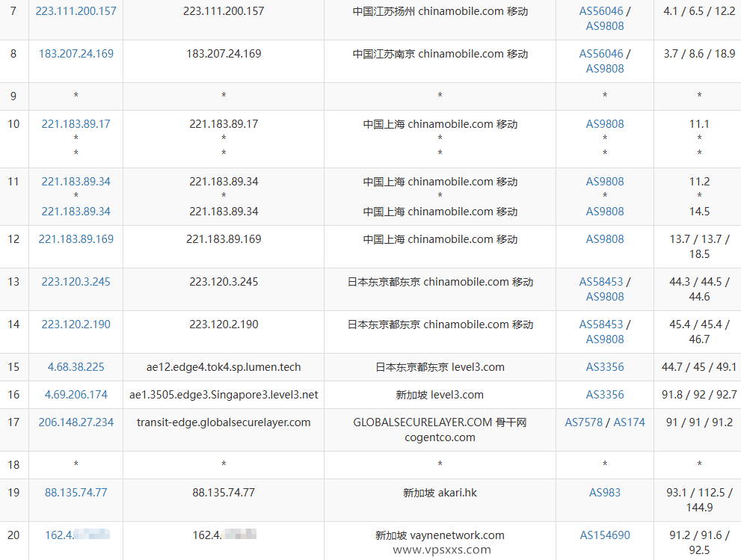The width and height of the screenshot is (741, 560).
Task: Select plain-text 88.135.74.77 in hostname column
Action: pyautogui.click(x=224, y=493)
